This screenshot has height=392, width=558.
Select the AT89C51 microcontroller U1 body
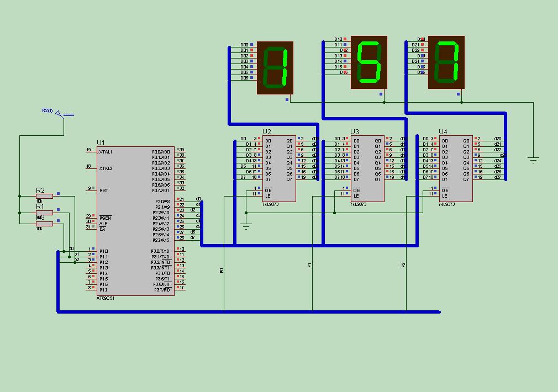tap(135, 221)
